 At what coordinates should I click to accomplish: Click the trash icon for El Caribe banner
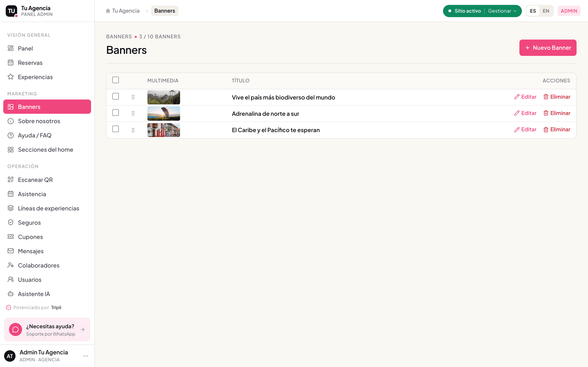(x=546, y=130)
